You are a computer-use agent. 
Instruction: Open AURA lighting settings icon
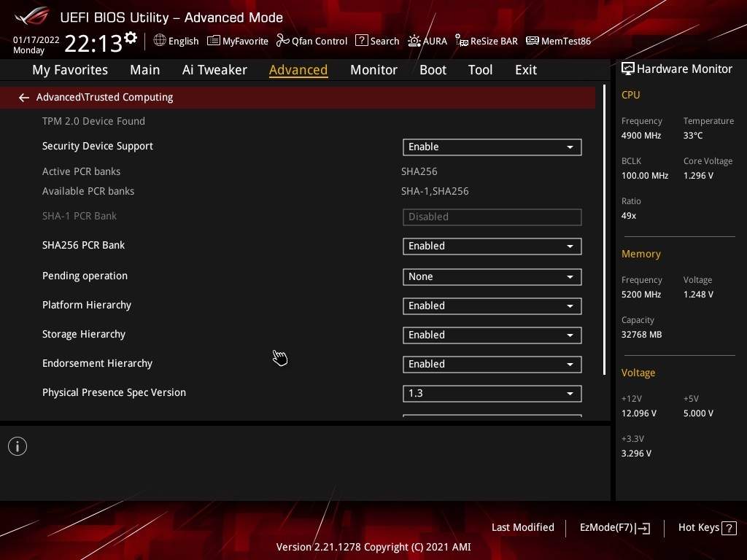[414, 41]
